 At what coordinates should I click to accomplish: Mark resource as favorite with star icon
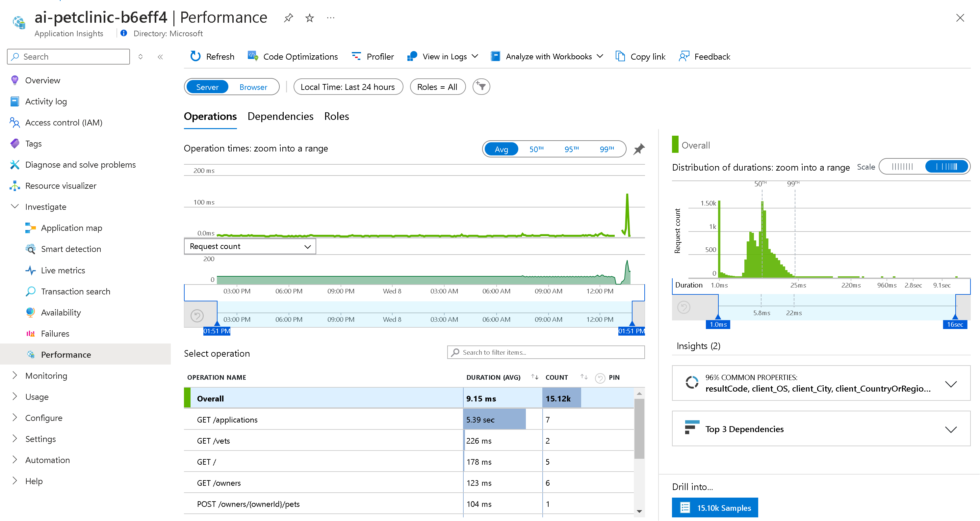tap(310, 18)
